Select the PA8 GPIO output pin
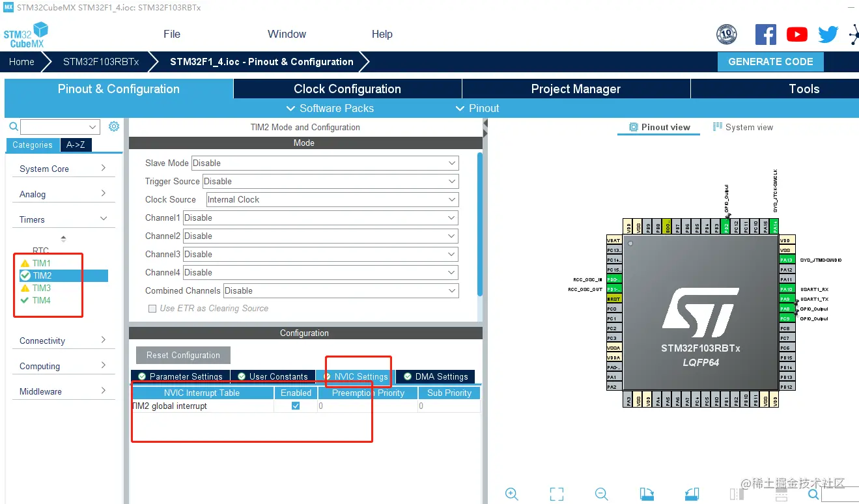The height and width of the screenshot is (504, 859). coord(787,309)
